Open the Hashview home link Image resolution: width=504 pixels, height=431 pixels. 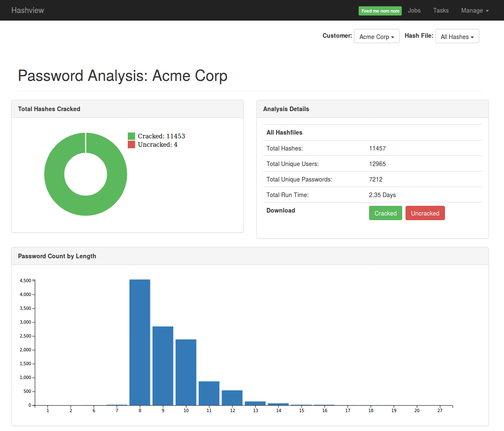tap(28, 10)
